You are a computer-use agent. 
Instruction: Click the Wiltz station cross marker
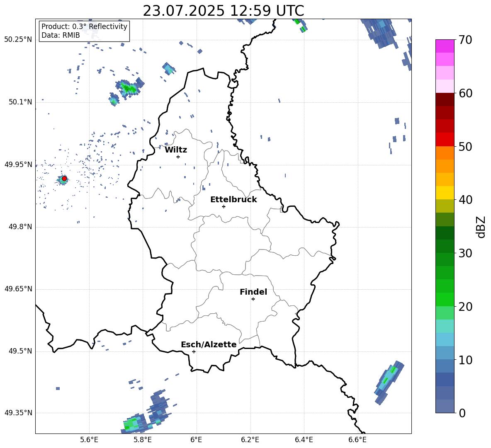178,157
